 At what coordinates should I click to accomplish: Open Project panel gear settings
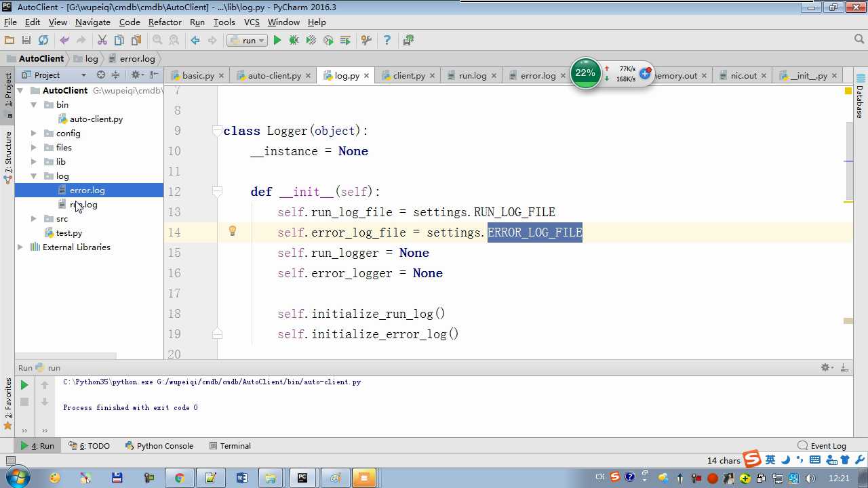tap(136, 75)
